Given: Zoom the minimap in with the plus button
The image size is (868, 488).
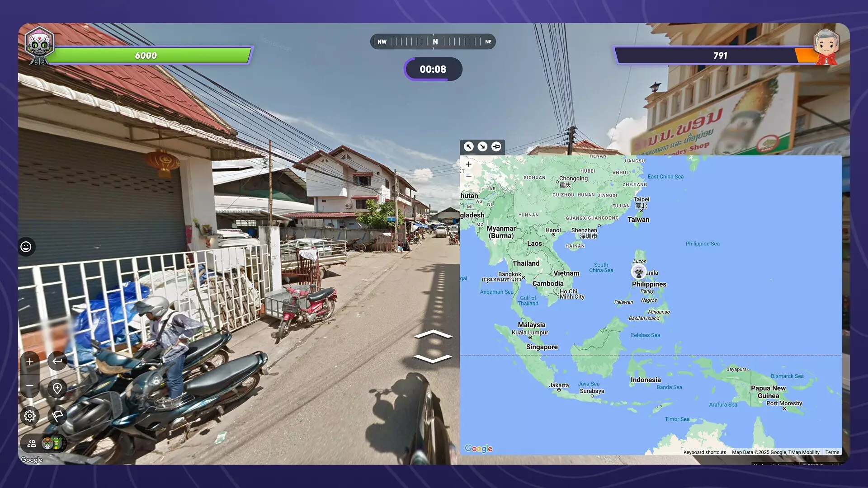Looking at the screenshot, I should pyautogui.click(x=469, y=164).
